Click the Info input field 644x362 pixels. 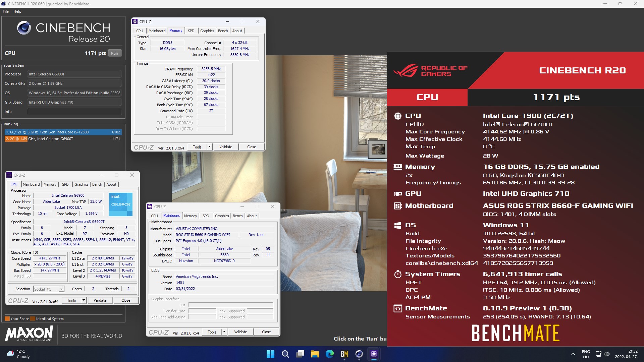tap(74, 112)
